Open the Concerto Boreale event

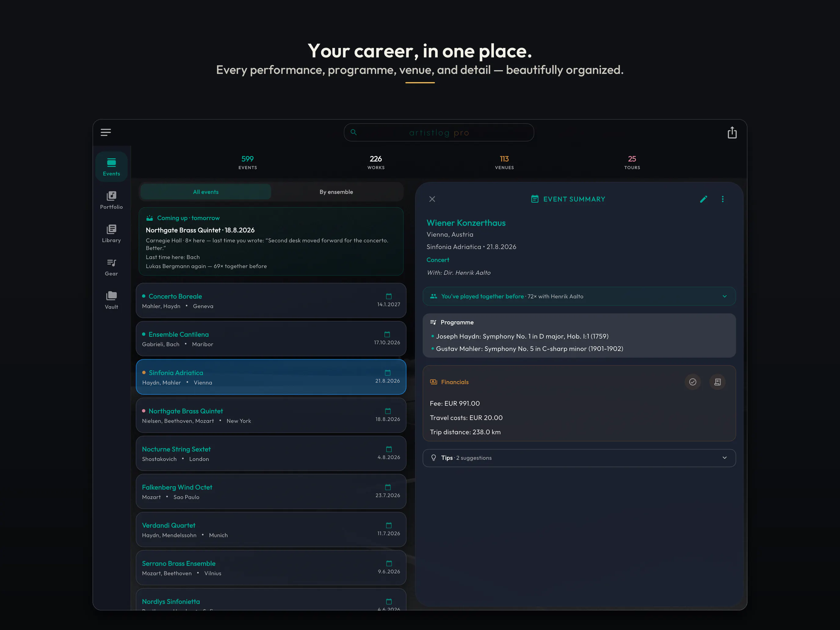point(271,300)
